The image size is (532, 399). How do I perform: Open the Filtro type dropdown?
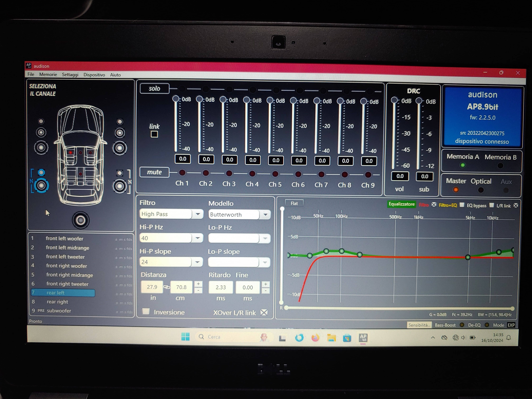click(198, 214)
